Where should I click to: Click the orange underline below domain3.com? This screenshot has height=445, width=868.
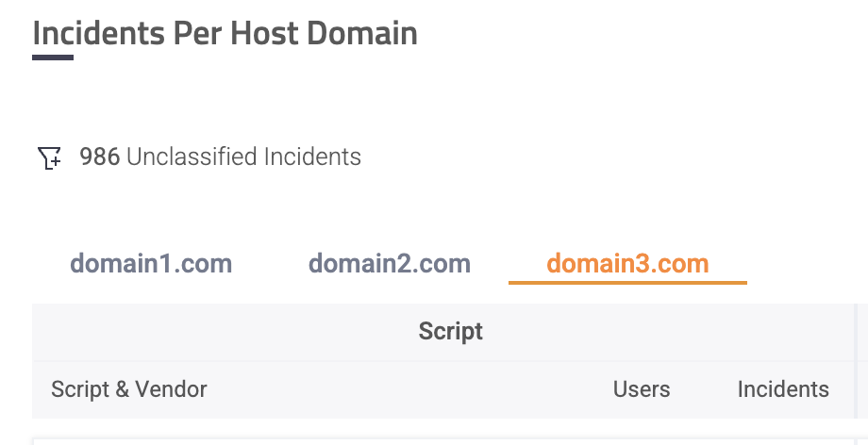[627, 282]
